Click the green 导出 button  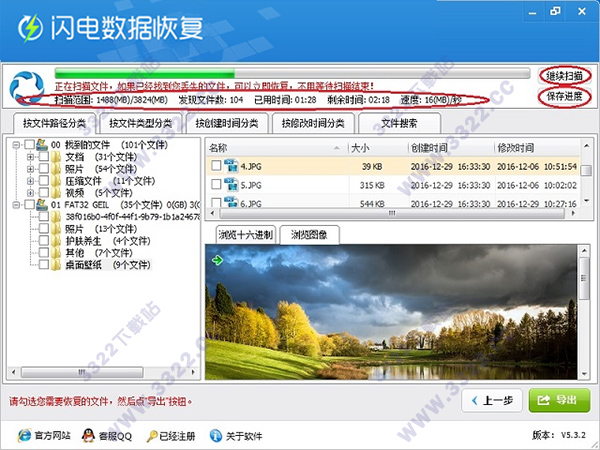coord(559,400)
